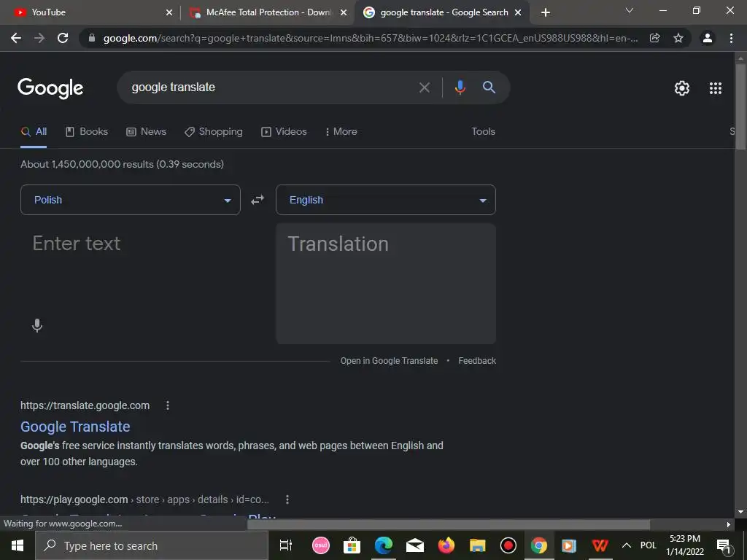747x560 pixels.
Task: Click translate microphone for voice input
Action: pyautogui.click(x=36, y=326)
